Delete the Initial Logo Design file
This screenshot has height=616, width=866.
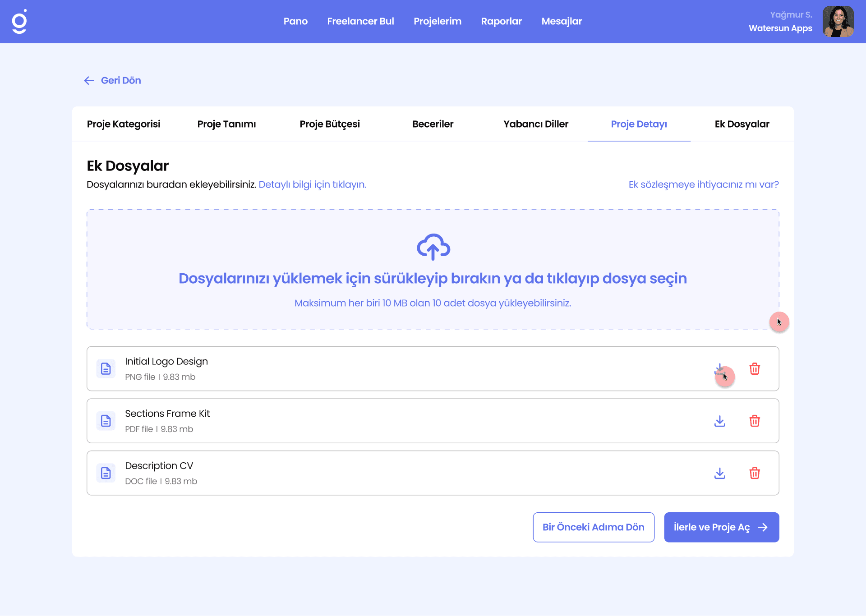(755, 369)
